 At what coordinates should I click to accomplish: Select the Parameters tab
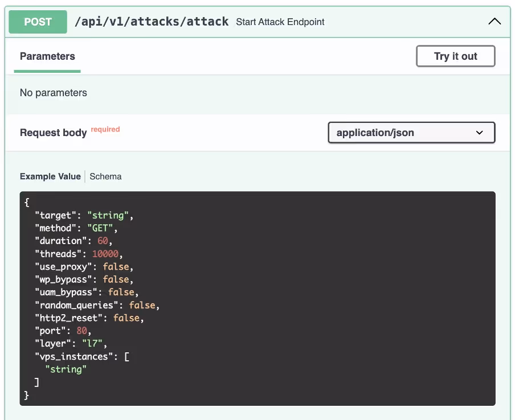(47, 56)
